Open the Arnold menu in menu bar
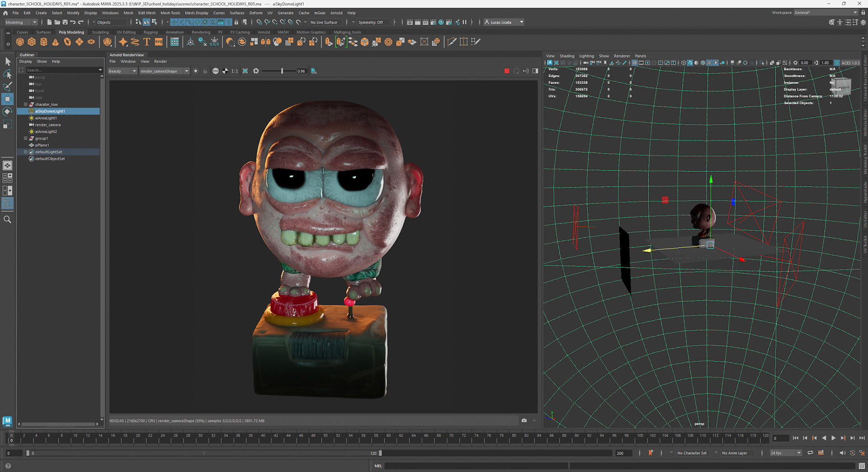Screen dimensions: 868x472 336,13
